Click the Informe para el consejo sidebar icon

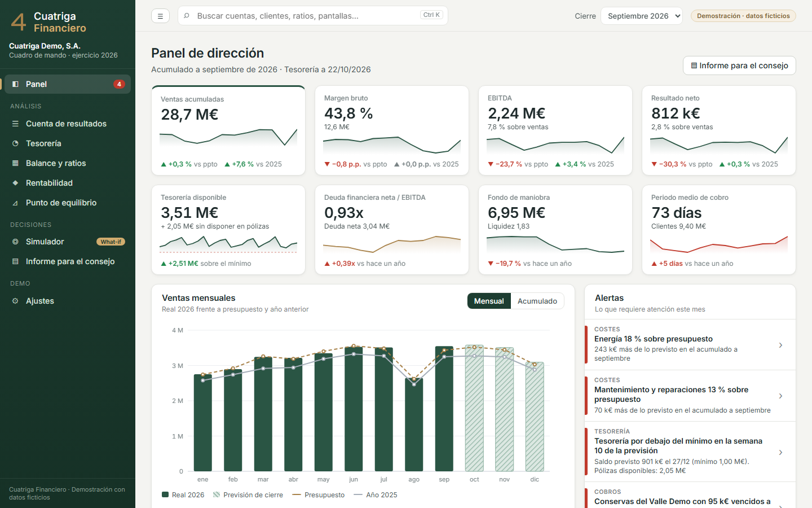tap(16, 261)
